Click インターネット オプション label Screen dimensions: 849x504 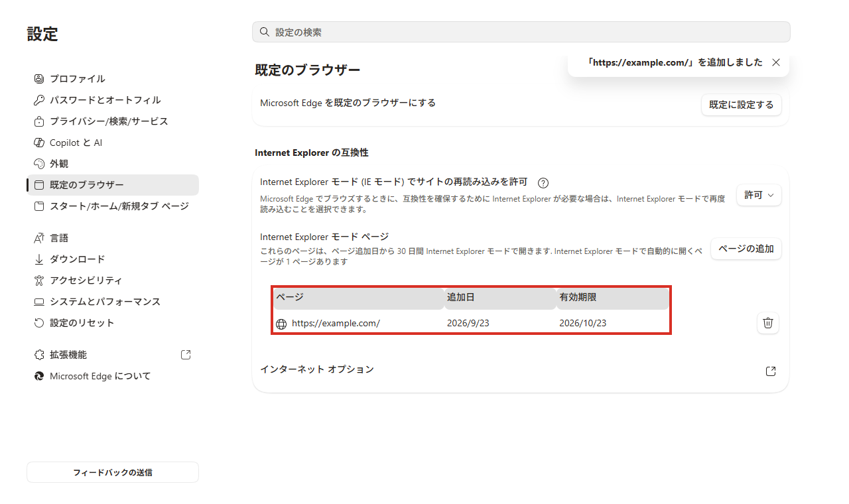click(x=317, y=369)
